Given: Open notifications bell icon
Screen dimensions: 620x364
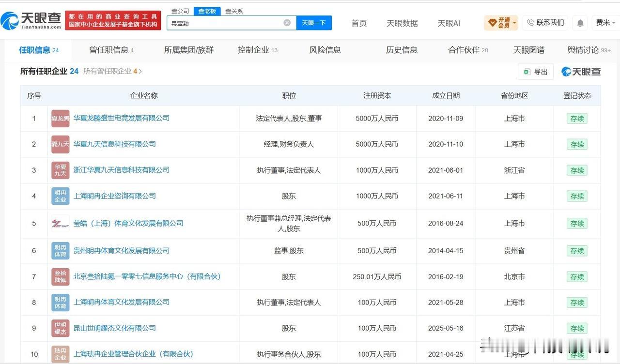Looking at the screenshot, I should point(580,23).
